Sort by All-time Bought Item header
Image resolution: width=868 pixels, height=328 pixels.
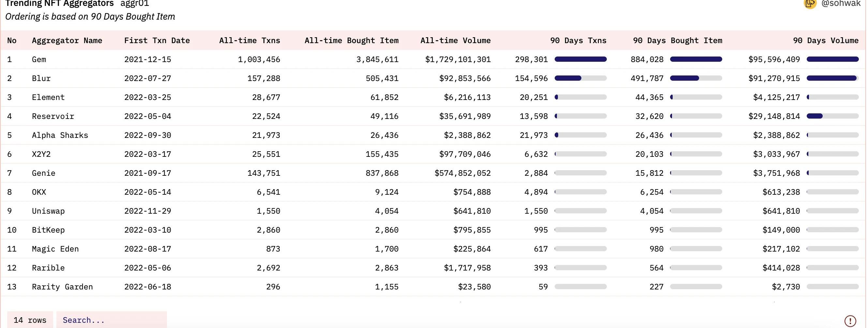(x=351, y=41)
